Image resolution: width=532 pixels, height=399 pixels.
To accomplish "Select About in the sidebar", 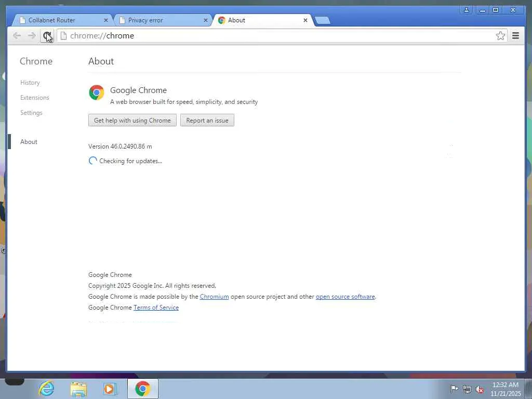I will coord(29,142).
